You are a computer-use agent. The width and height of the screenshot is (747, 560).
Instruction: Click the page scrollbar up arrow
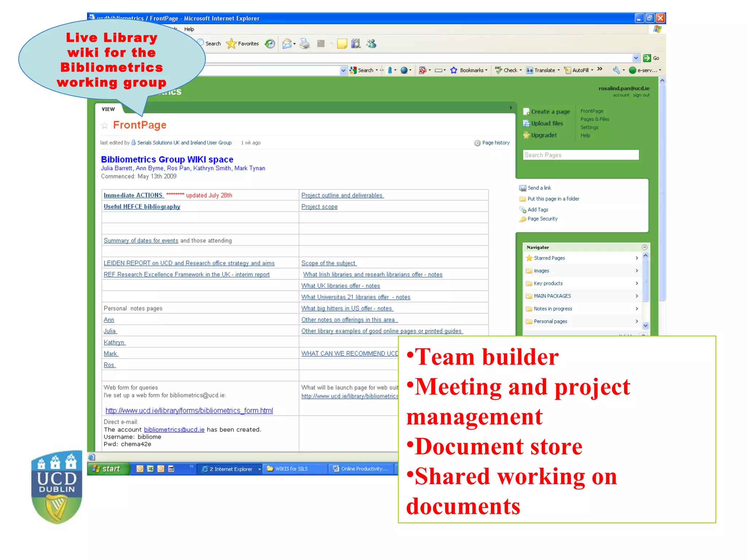pyautogui.click(x=662, y=81)
